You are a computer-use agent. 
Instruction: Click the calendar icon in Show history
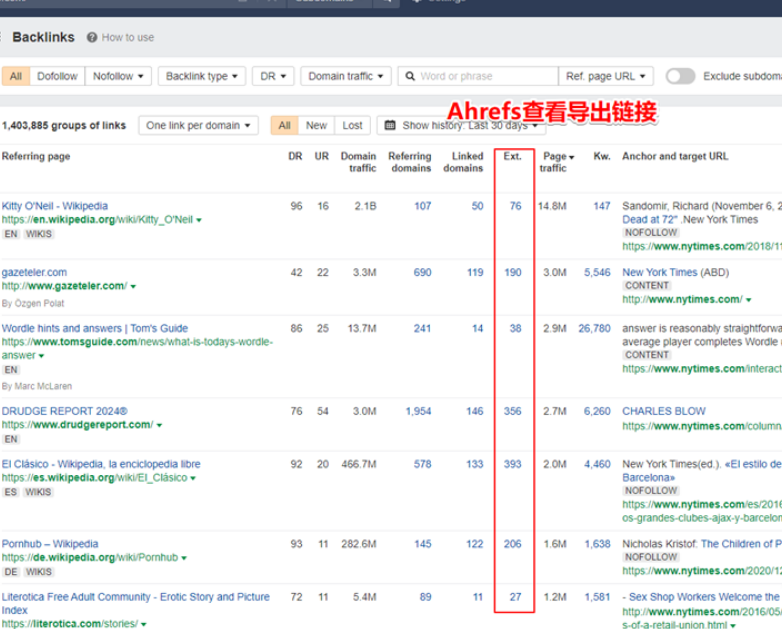tap(390, 126)
